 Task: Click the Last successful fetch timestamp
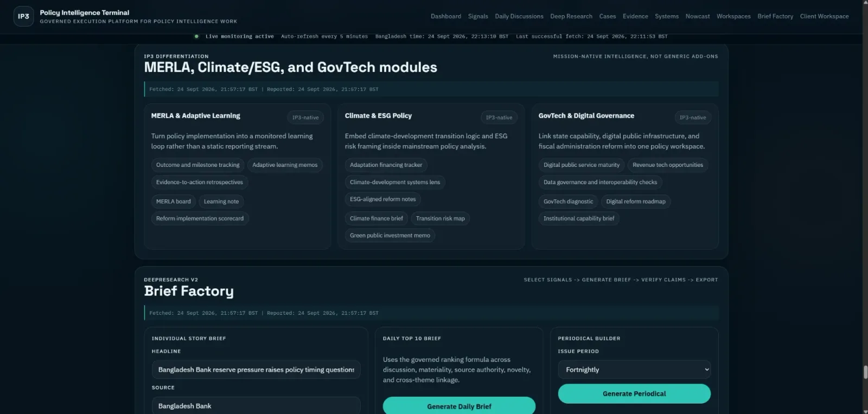point(592,36)
